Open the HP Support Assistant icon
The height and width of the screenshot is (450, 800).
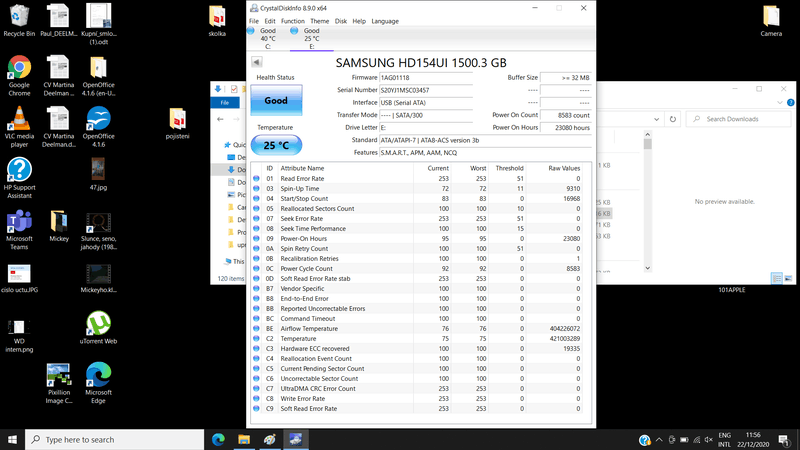tap(19, 178)
